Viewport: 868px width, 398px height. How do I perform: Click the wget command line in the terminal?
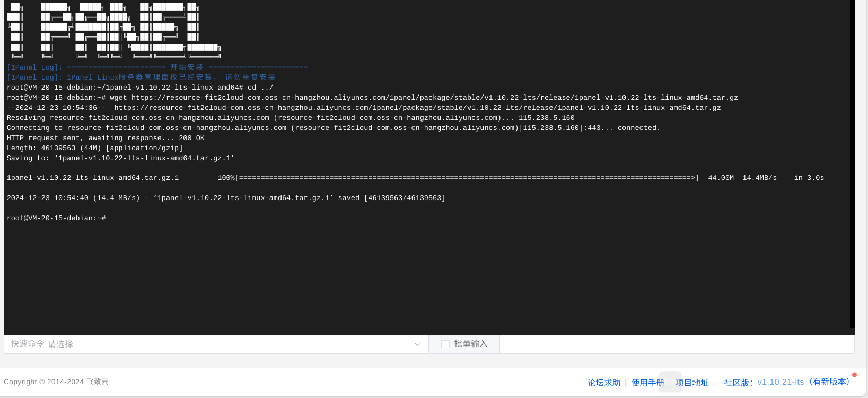372,98
